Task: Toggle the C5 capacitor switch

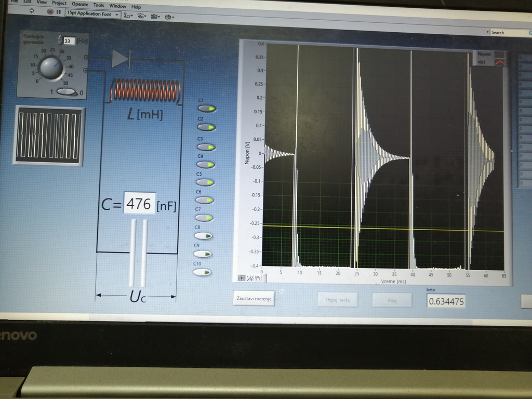Action: tap(206, 182)
